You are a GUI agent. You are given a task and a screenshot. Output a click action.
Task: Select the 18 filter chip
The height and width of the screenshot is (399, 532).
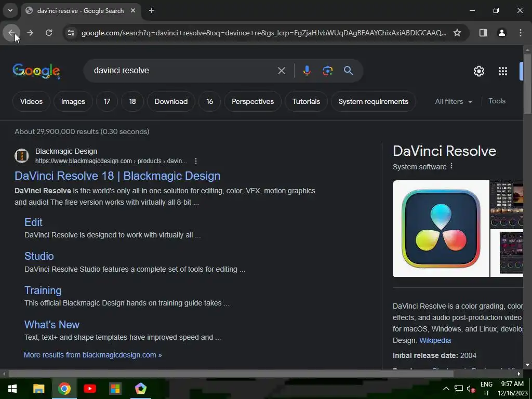coord(132,101)
